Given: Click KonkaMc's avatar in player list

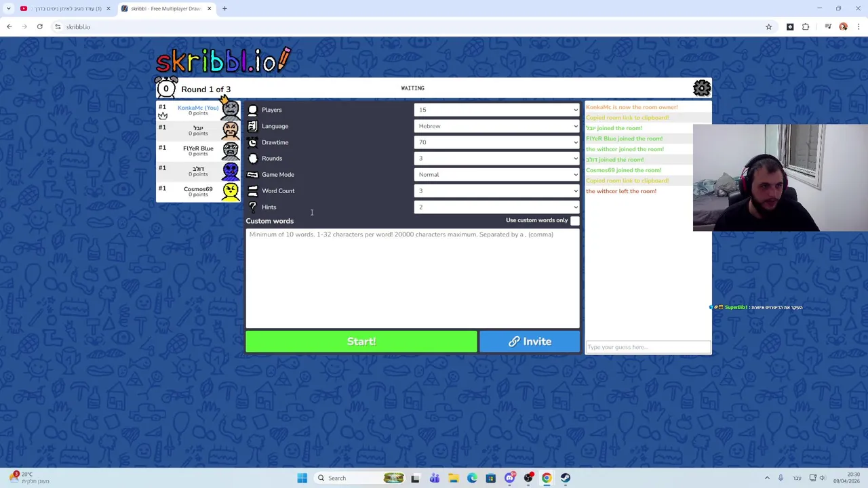Looking at the screenshot, I should coord(231,110).
